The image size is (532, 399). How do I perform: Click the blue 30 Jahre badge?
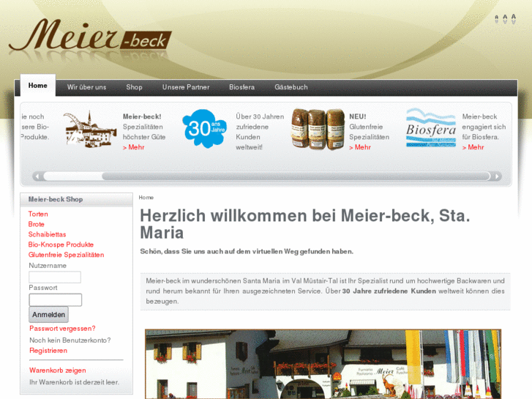(x=205, y=129)
